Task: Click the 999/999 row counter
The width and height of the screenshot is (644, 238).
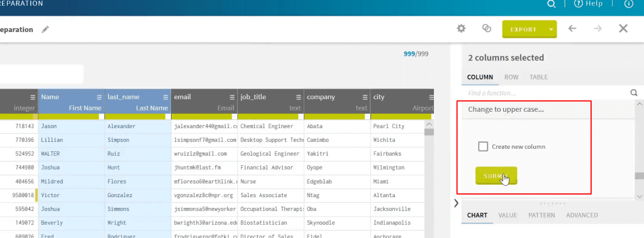Action: click(x=416, y=54)
